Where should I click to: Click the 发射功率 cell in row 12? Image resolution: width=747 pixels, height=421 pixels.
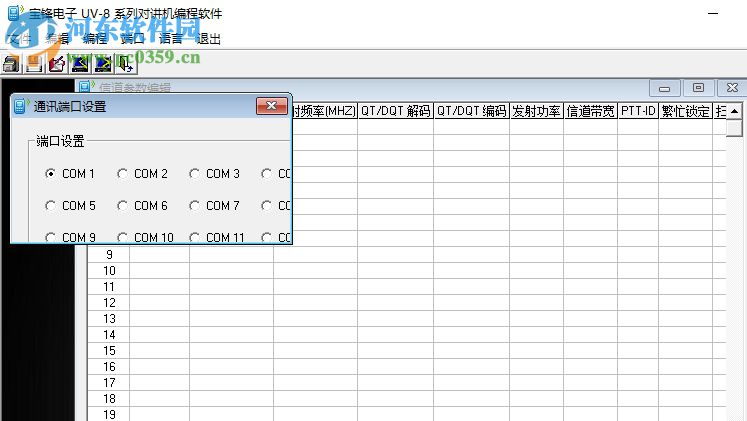[536, 302]
